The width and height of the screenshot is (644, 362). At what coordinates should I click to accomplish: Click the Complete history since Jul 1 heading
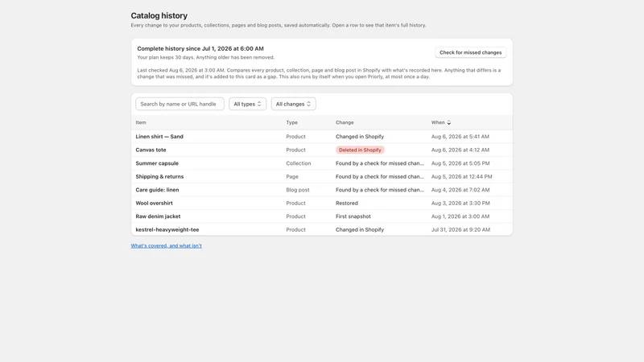click(200, 48)
